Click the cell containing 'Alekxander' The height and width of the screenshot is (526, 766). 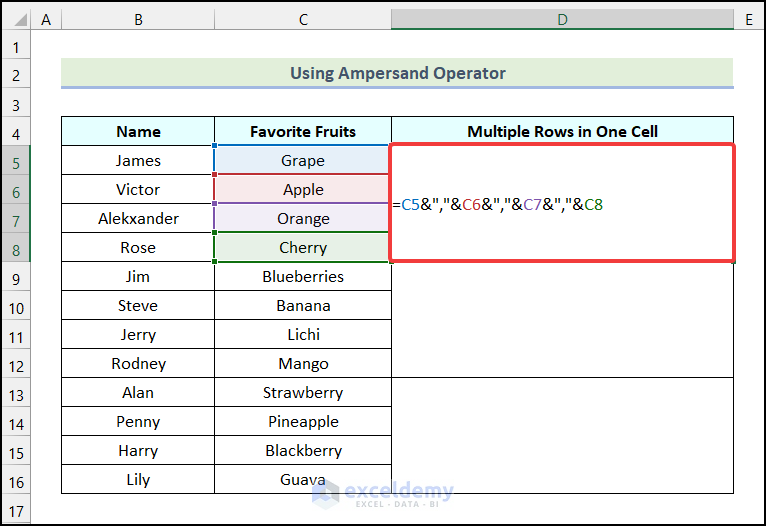coord(138,218)
